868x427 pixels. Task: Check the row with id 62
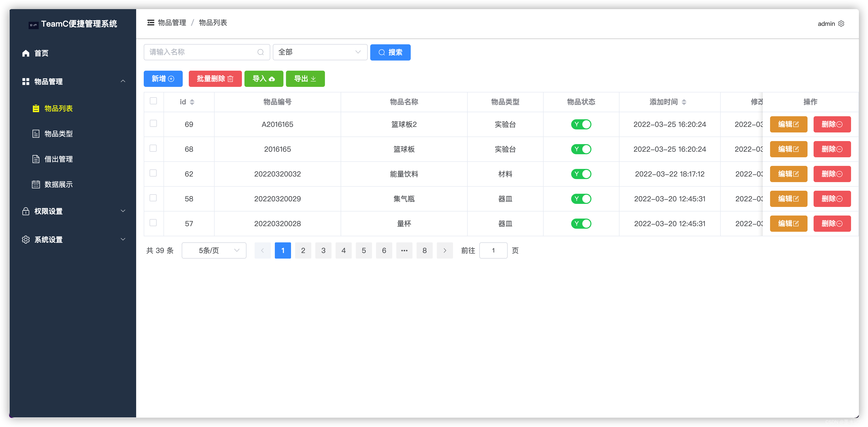(x=153, y=173)
